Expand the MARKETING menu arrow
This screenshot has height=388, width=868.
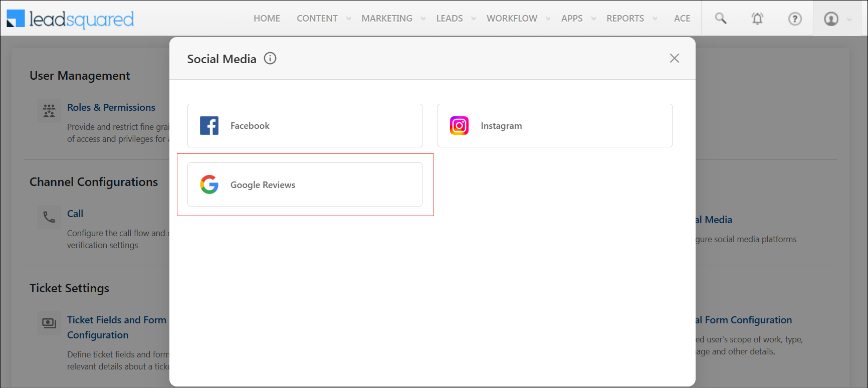423,19
